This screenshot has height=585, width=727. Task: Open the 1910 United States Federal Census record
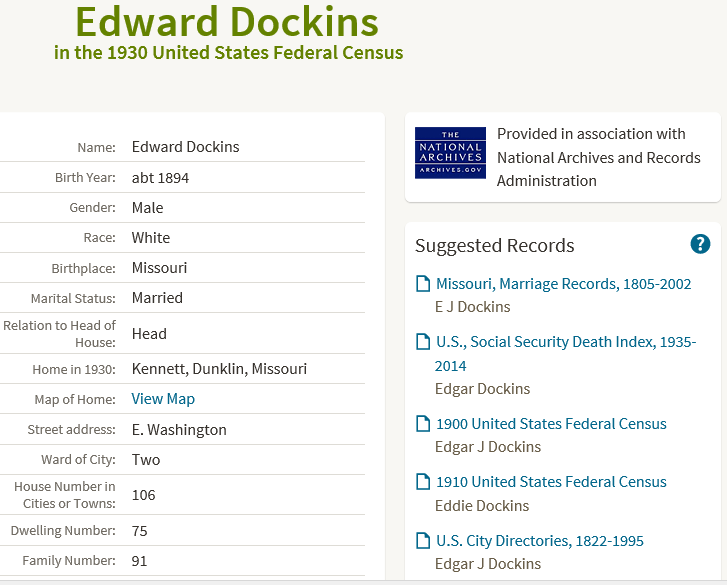pos(551,482)
